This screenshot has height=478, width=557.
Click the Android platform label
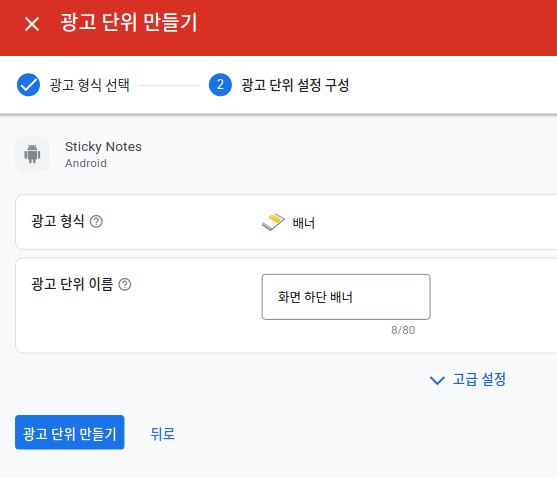(x=86, y=163)
